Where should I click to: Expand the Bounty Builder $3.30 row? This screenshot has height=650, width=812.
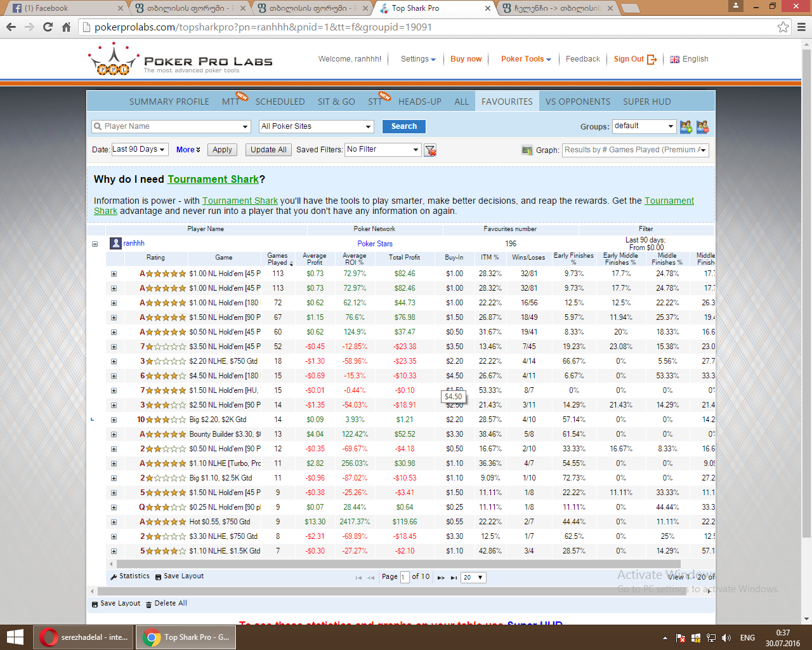(x=114, y=435)
